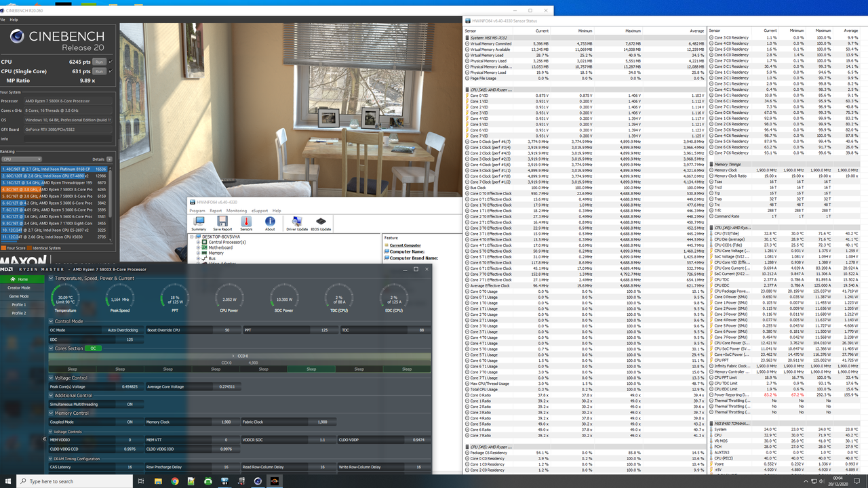This screenshot has width=868, height=488.
Task: Open Monitoring menu in HWiNFO64
Action: click(x=237, y=211)
